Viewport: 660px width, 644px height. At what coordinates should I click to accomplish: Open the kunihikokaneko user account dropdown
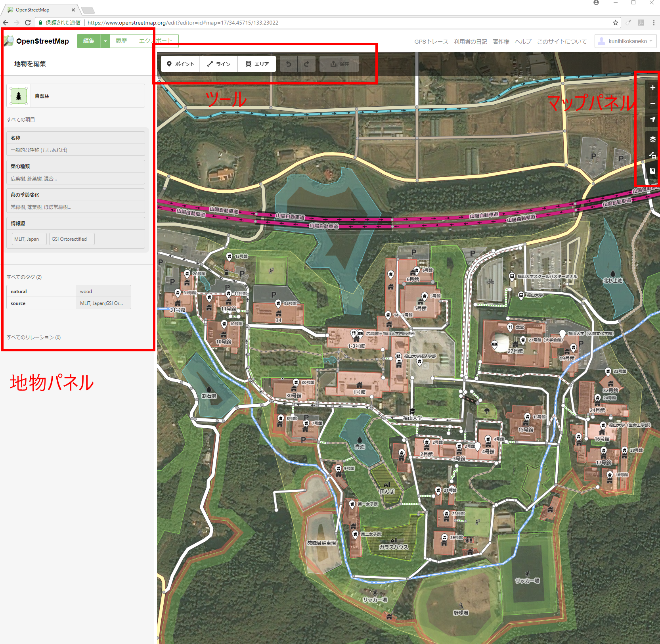626,41
